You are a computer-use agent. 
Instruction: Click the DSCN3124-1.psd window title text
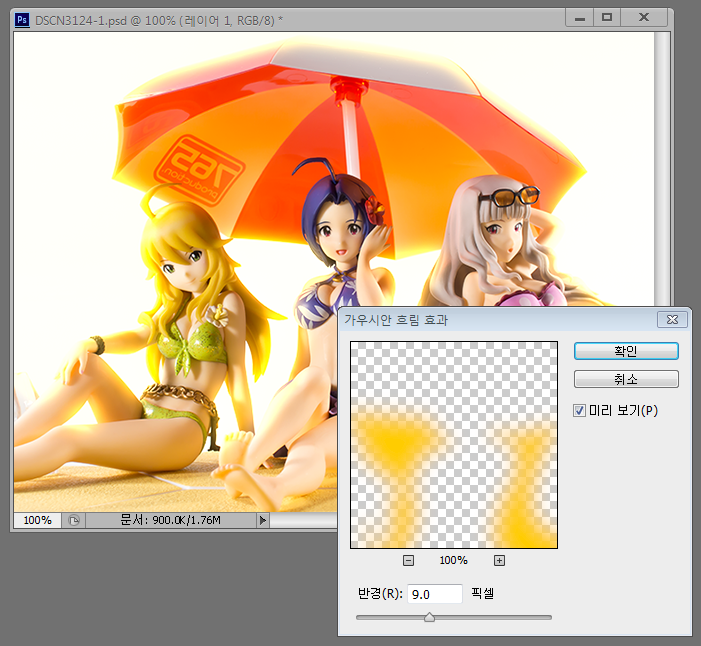(x=159, y=21)
